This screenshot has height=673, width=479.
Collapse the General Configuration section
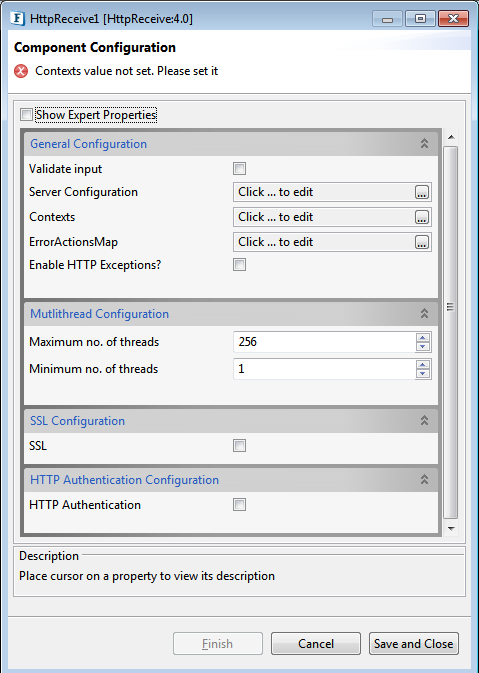pos(424,144)
